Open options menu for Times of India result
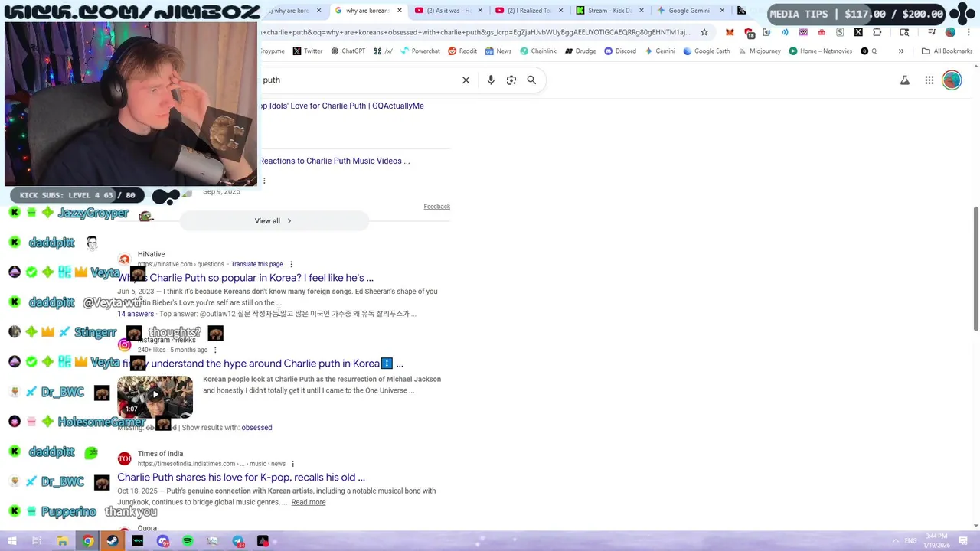Image resolution: width=980 pixels, height=551 pixels. coord(292,463)
